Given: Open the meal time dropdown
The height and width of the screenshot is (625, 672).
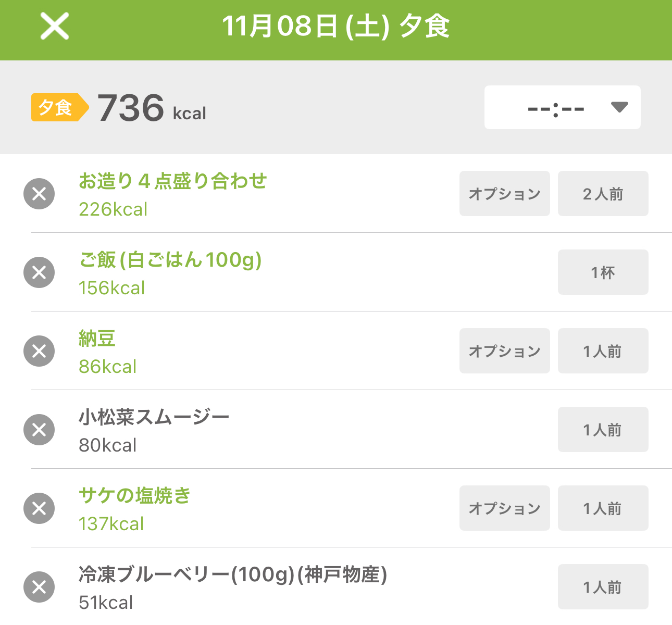Looking at the screenshot, I should point(562,107).
